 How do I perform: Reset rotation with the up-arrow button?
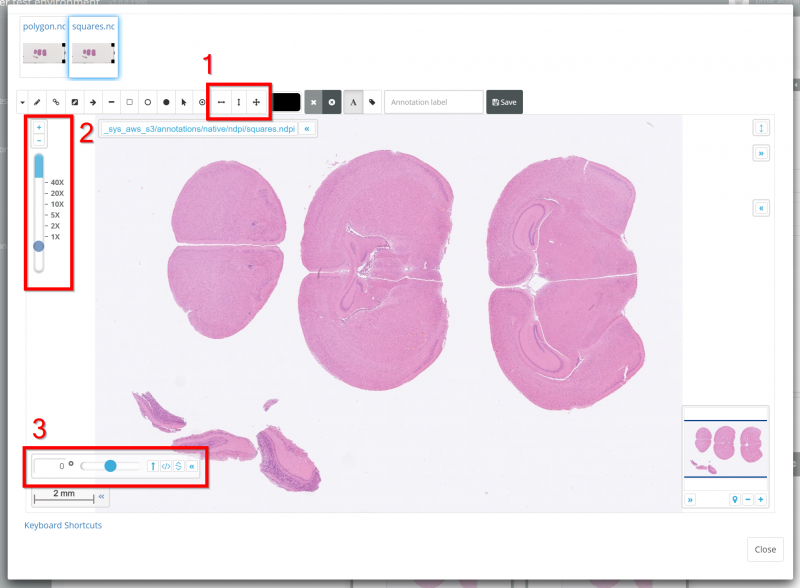coord(153,466)
